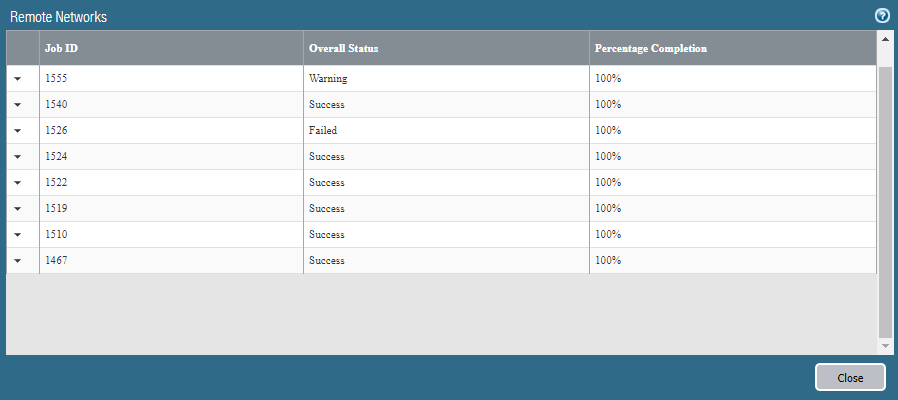Sort by the Job ID column header
This screenshot has height=400, width=898.
[x=171, y=48]
